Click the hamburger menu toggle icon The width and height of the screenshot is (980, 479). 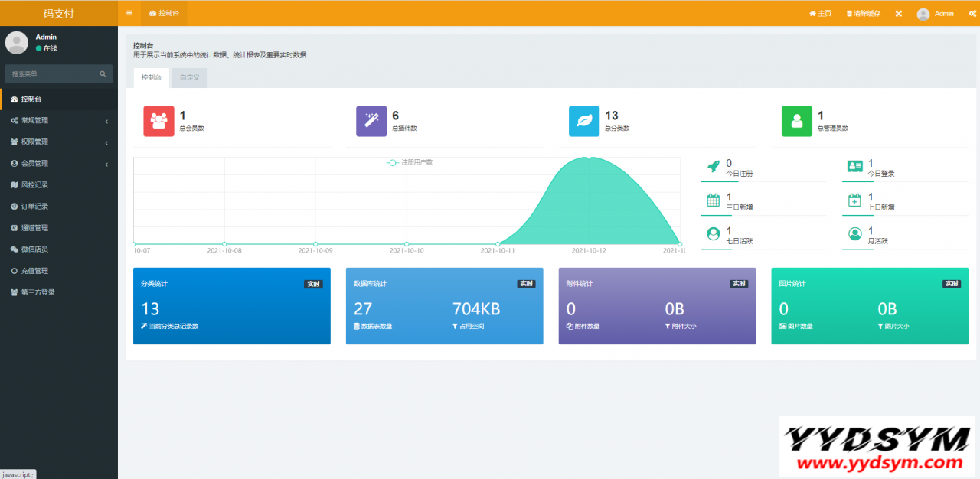pos(129,13)
